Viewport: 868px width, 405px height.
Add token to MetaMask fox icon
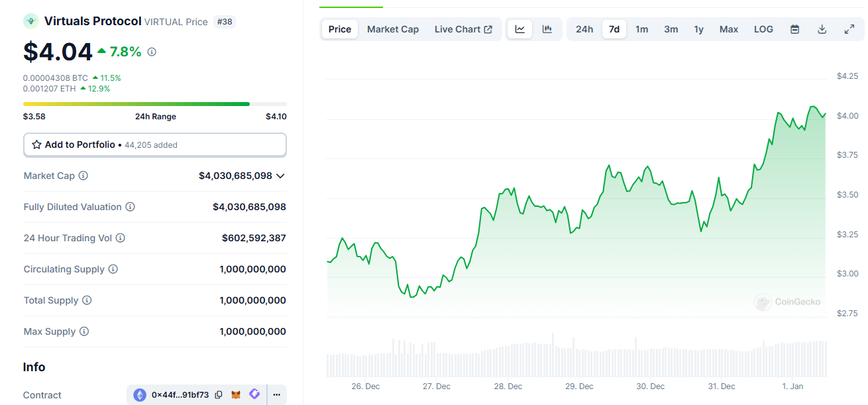[236, 395]
